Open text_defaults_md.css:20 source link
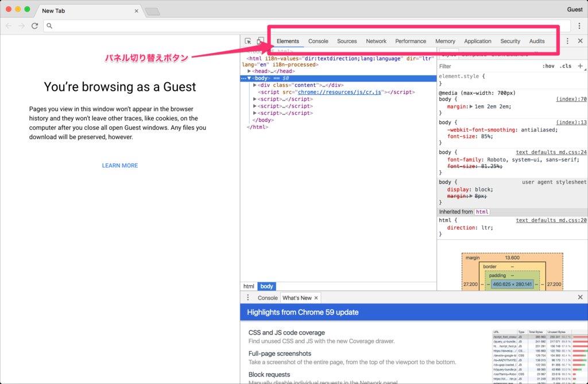This screenshot has height=384, width=588. [551, 220]
